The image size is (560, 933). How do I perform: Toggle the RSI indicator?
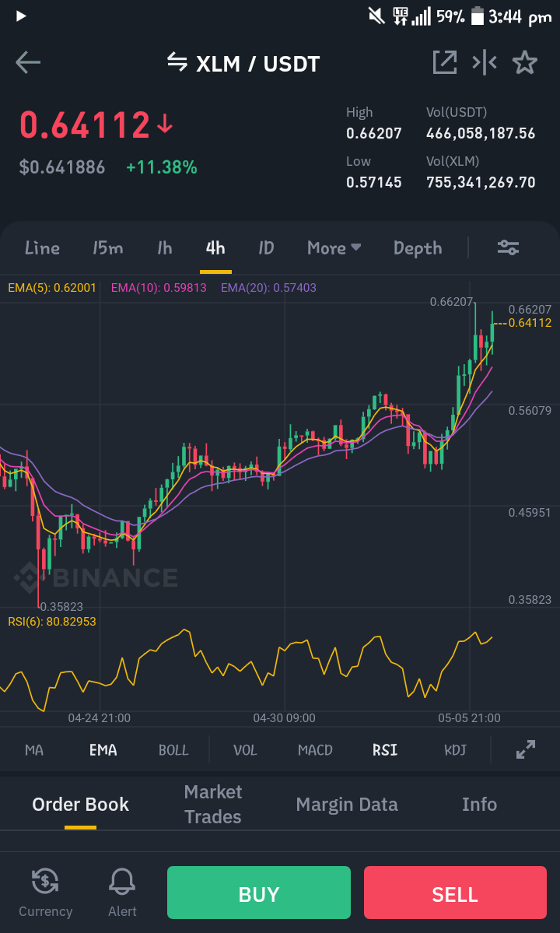point(385,749)
